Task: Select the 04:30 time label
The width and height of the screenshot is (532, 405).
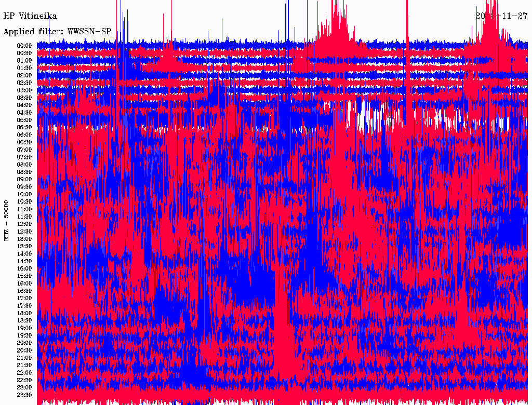Action: [24, 112]
